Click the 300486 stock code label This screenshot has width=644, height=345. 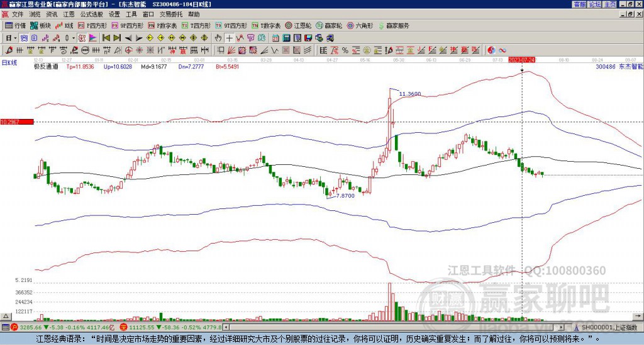tap(606, 66)
